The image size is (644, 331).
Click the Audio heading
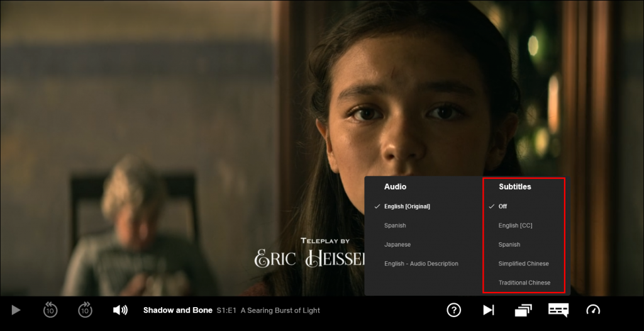click(395, 187)
